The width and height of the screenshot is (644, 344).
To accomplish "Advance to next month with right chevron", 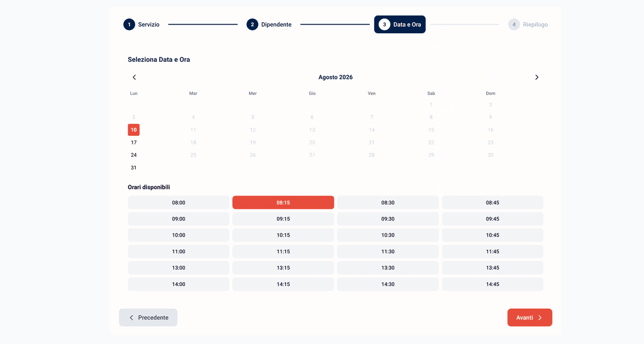I will [x=537, y=77].
